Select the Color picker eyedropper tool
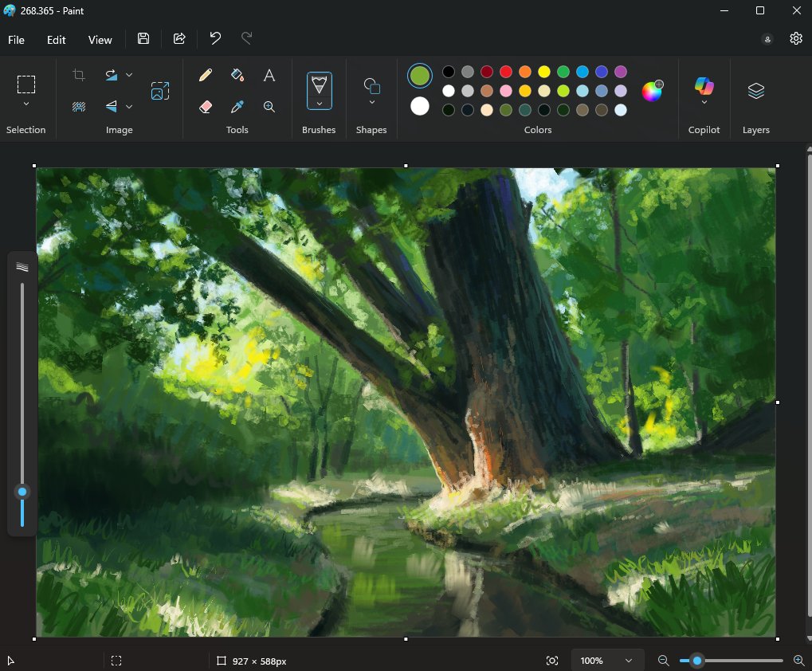Image resolution: width=812 pixels, height=671 pixels. (x=237, y=107)
